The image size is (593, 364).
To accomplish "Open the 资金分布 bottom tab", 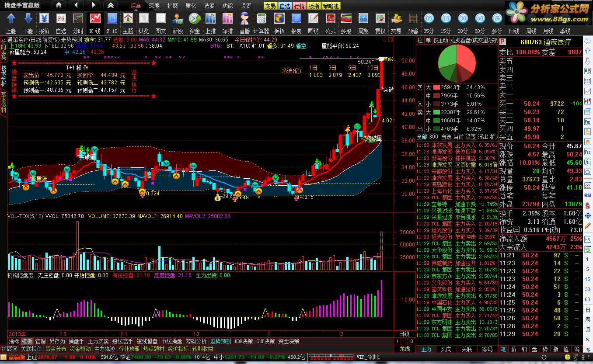I will 56,349.
